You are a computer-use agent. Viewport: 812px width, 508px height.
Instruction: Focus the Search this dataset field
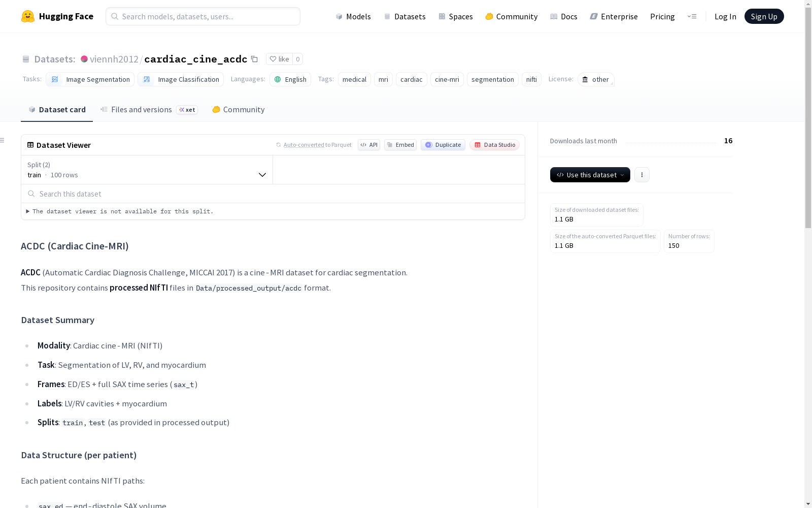[273, 194]
